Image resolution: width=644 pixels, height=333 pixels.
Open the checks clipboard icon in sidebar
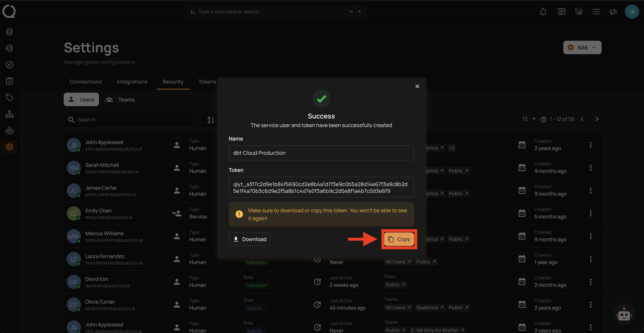pyautogui.click(x=10, y=81)
